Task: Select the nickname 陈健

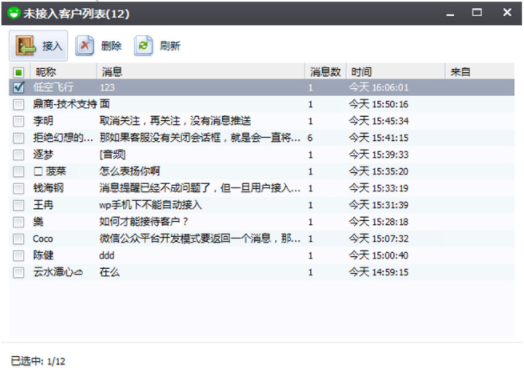Action: tap(43, 255)
